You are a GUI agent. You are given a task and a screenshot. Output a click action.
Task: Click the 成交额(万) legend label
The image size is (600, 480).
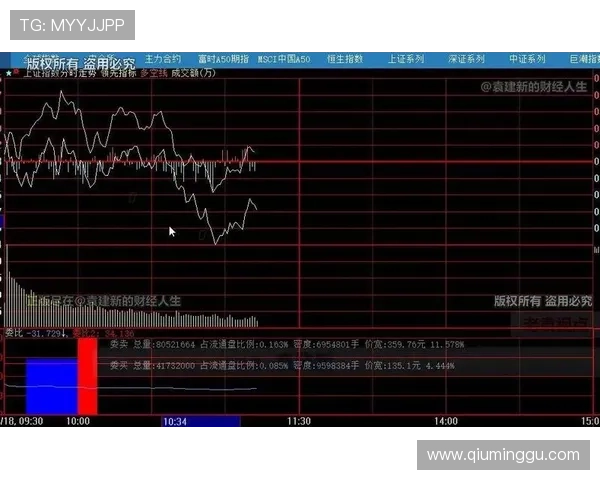pos(194,73)
